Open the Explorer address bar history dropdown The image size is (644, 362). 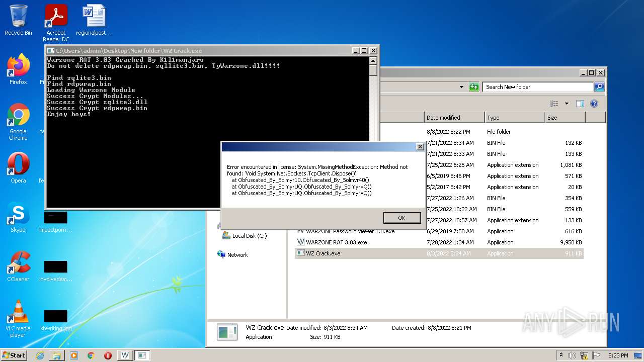[x=461, y=87]
